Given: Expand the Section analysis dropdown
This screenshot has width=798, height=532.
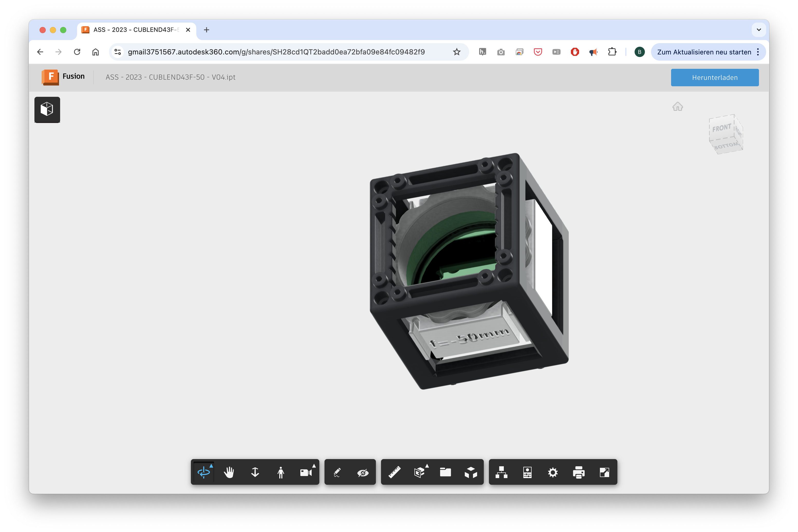Looking at the screenshot, I should tap(420, 472).
